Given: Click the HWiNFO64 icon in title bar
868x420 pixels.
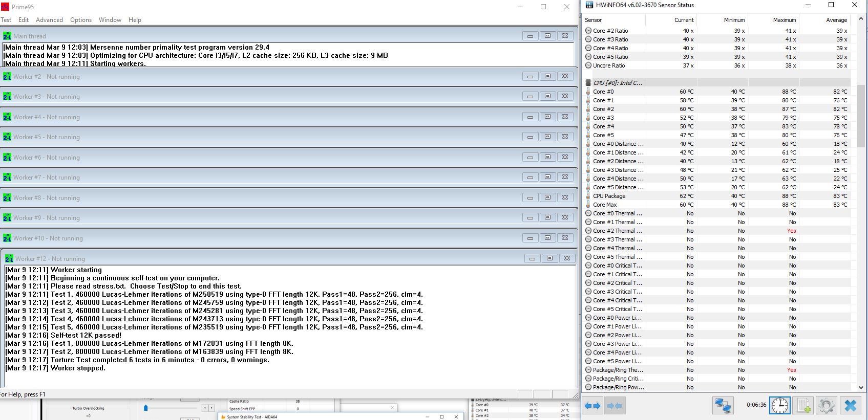Looking at the screenshot, I should tap(589, 5).
